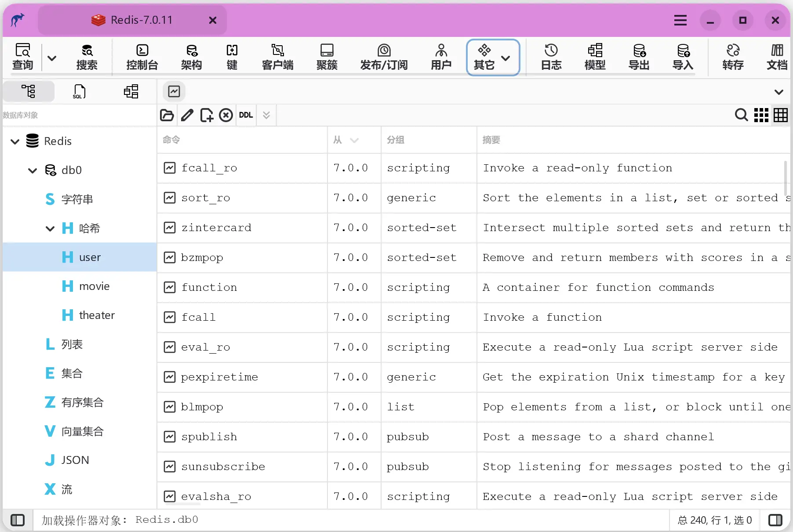Viewport: 793px width, 532px height.
Task: Open the 架构 schema tool
Action: click(x=192, y=57)
